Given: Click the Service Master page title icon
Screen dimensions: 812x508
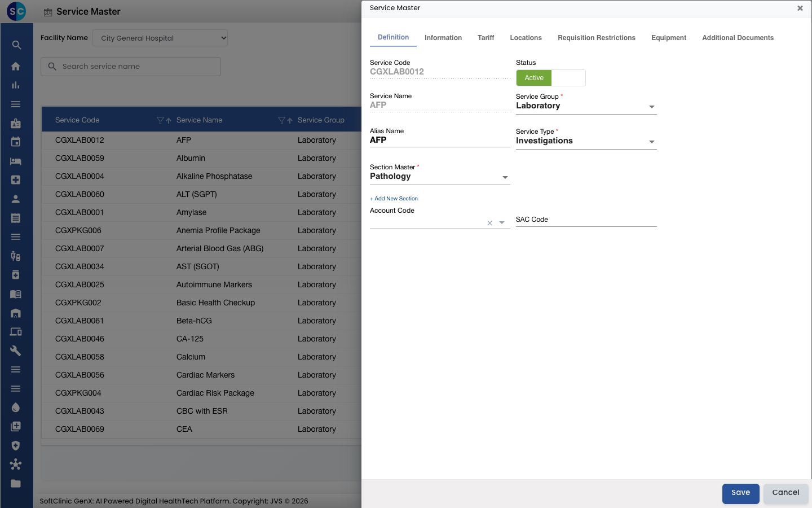Looking at the screenshot, I should pos(48,12).
